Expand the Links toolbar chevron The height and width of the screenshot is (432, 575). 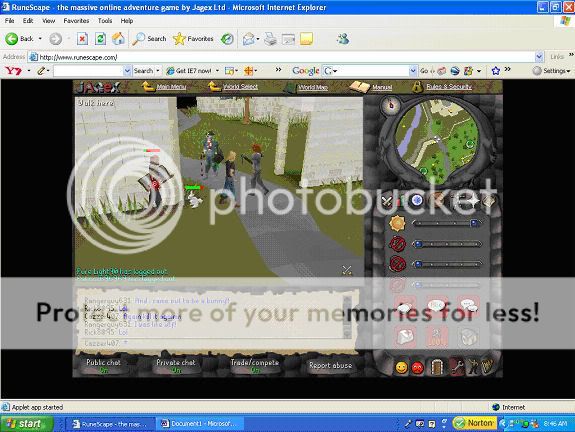tap(571, 55)
